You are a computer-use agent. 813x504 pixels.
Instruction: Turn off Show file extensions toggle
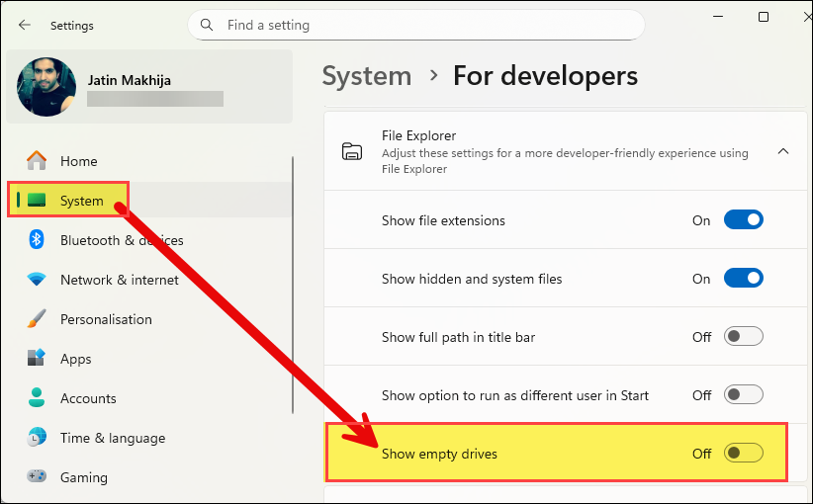click(743, 220)
